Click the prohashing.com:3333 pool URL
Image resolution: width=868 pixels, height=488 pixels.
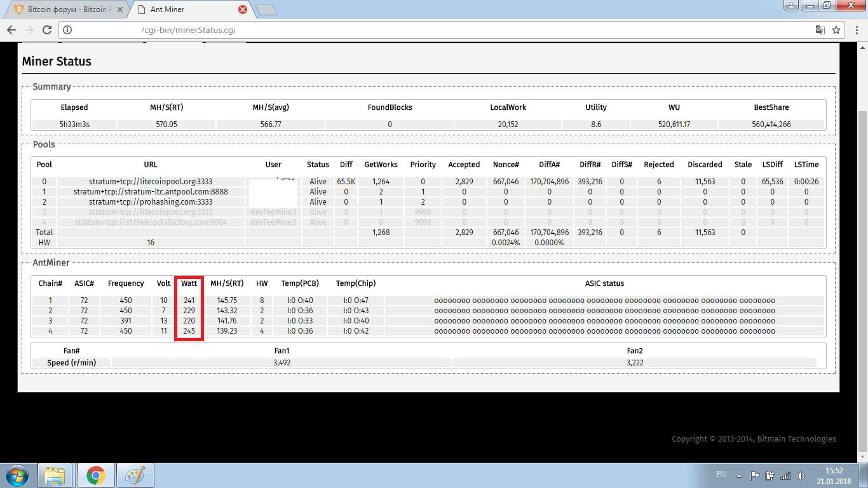point(150,202)
